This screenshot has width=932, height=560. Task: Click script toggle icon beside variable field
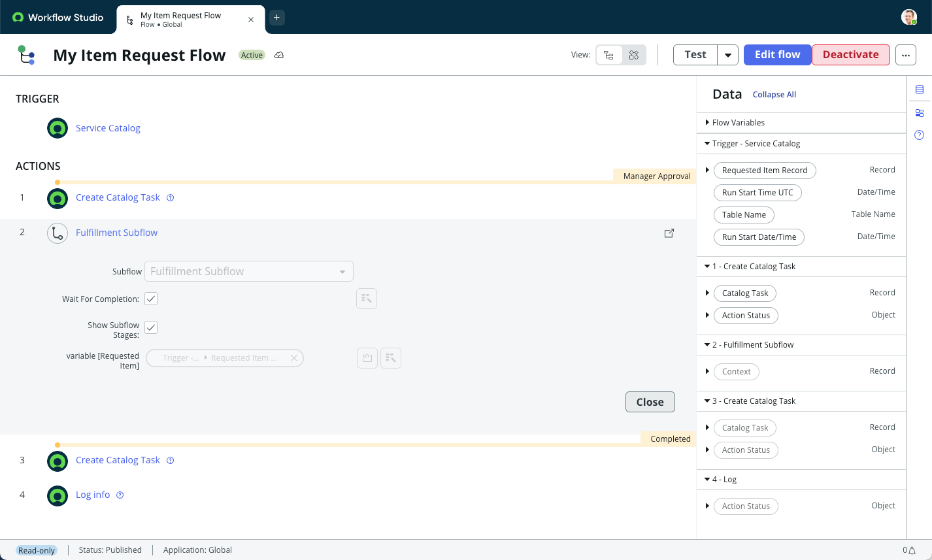coord(367,358)
